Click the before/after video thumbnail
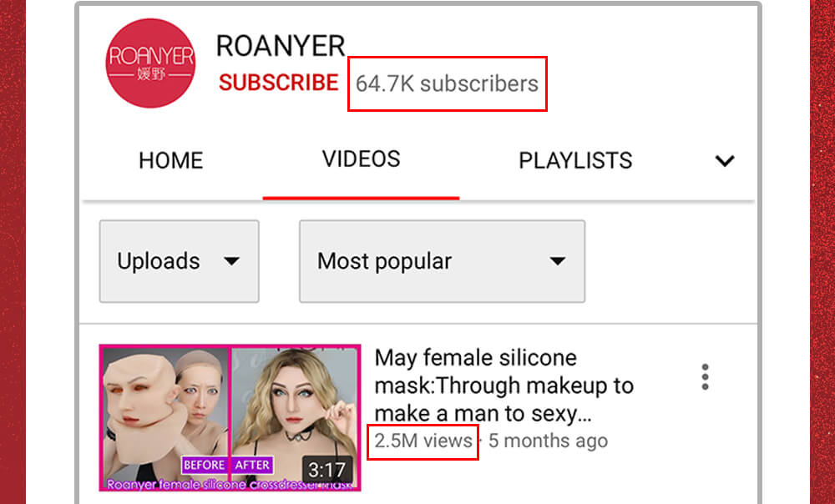Viewport: 835px width, 504px height. pos(230,418)
